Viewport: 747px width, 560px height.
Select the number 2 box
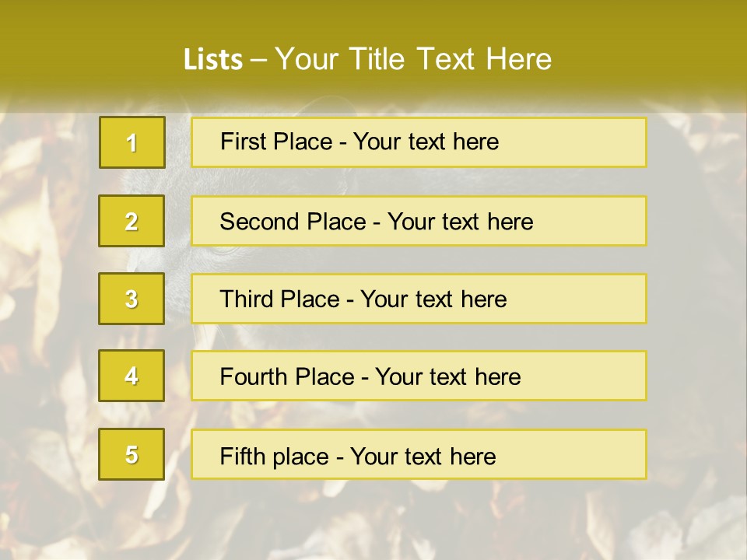click(132, 221)
